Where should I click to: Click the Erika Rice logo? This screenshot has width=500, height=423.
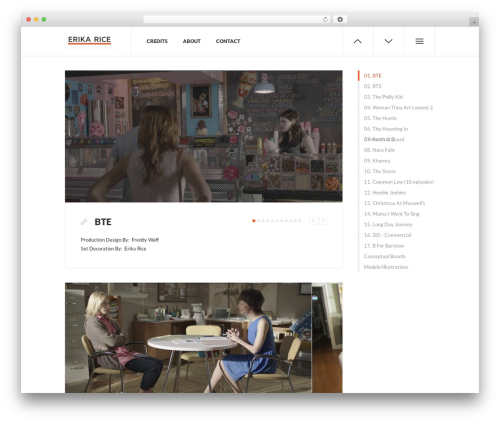[89, 40]
